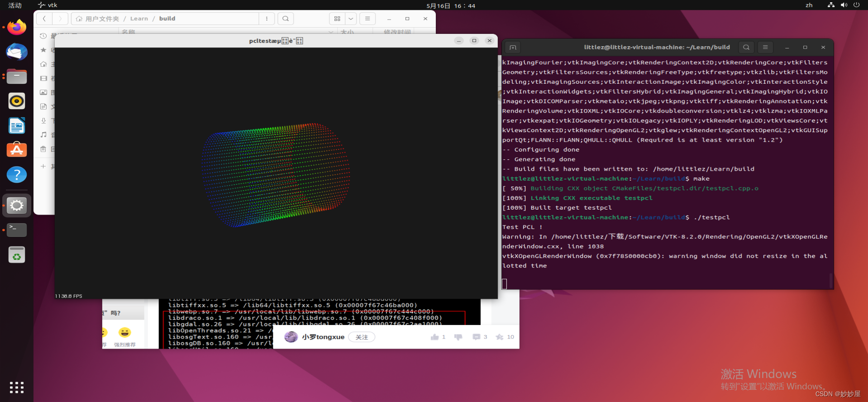Open the hamburger menu in Files window

tap(367, 19)
